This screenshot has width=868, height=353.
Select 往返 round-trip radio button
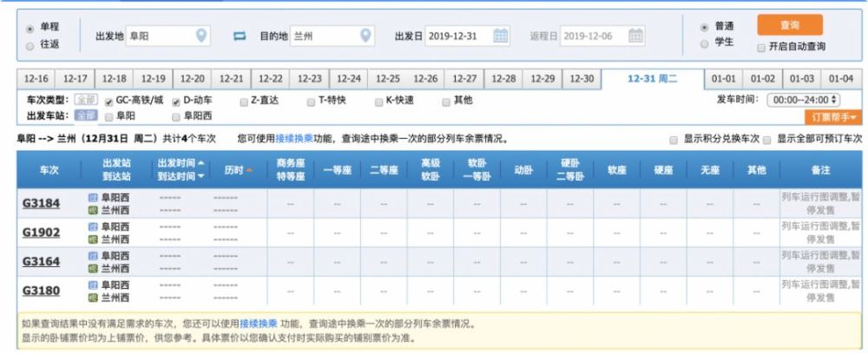[x=30, y=47]
